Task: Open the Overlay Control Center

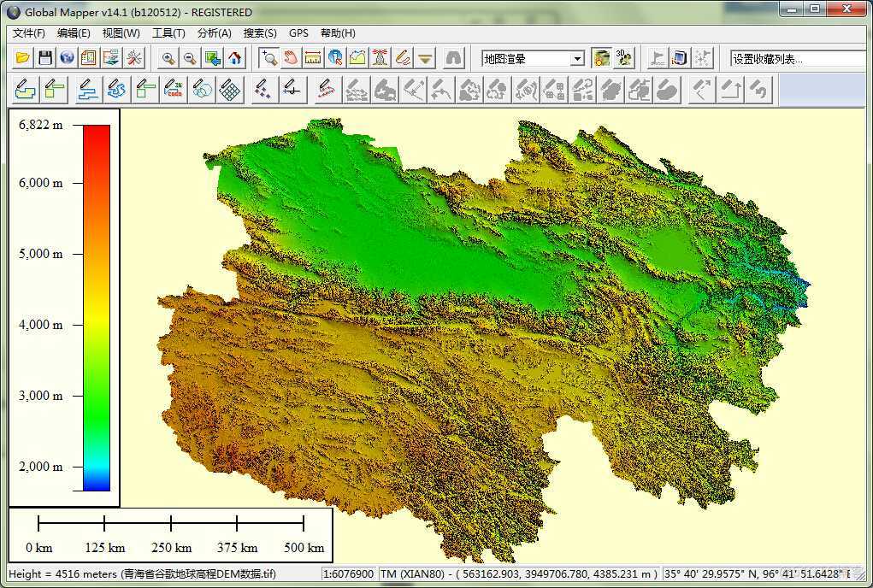Action: [x=89, y=59]
